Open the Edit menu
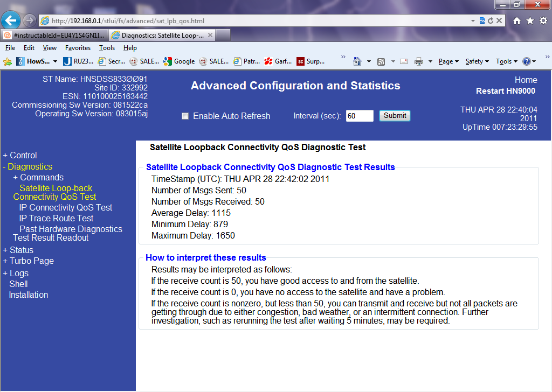 29,48
